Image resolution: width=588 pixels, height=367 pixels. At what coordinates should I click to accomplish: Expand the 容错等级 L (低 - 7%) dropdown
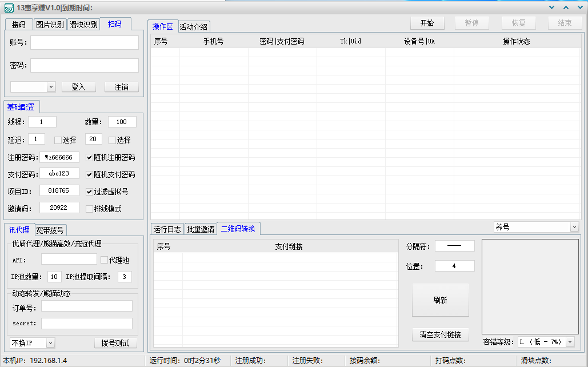tap(569, 342)
